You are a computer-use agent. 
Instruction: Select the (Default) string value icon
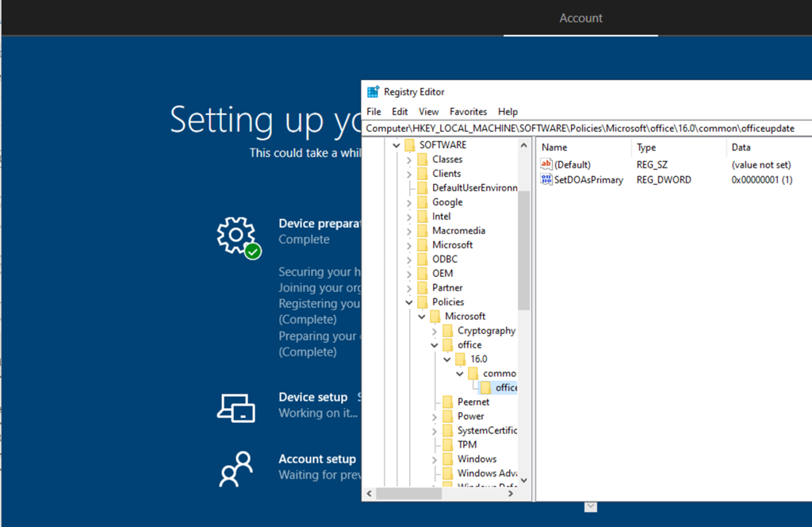pyautogui.click(x=546, y=164)
